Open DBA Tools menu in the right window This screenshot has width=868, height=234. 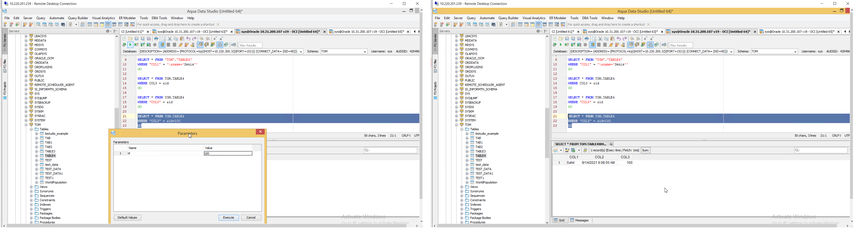[590, 18]
